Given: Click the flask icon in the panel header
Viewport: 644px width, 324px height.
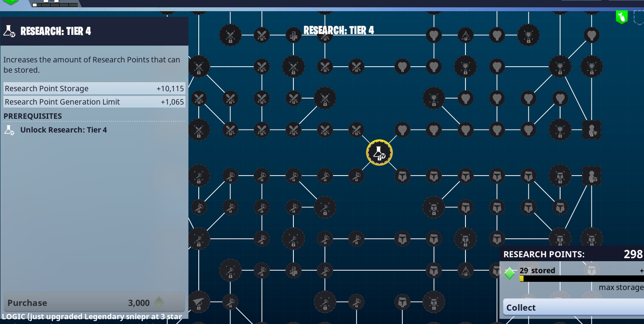Looking at the screenshot, I should pos(9,31).
